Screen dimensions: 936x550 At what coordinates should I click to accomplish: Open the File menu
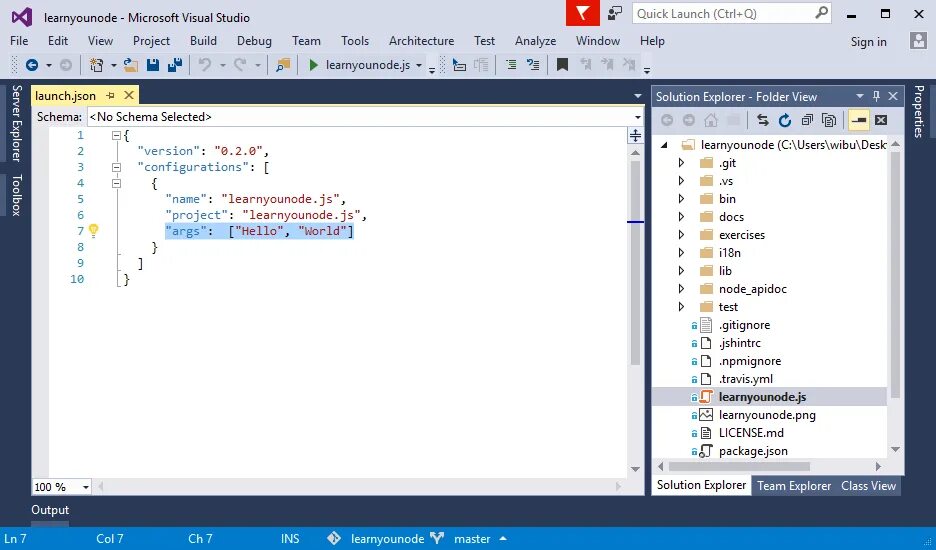[x=19, y=41]
